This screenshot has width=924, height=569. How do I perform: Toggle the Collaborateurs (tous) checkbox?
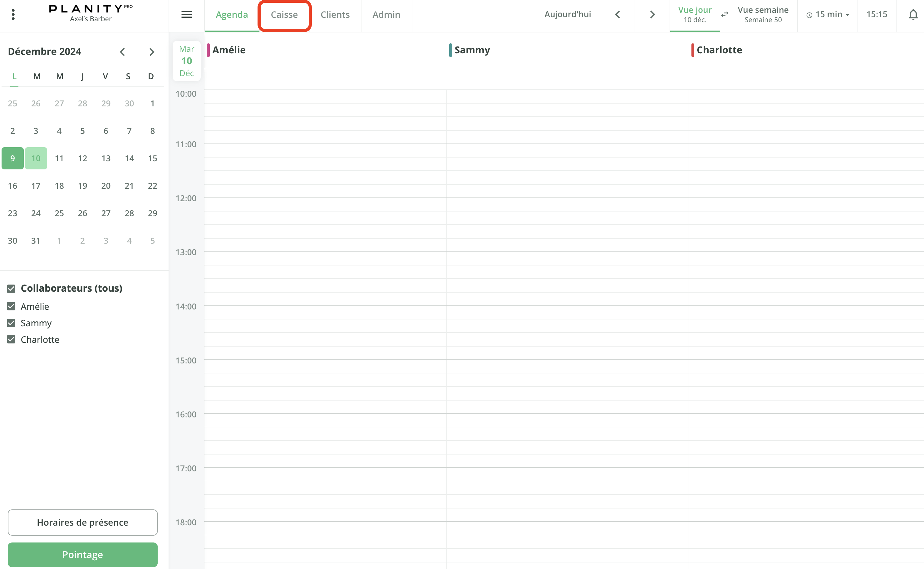[11, 289]
